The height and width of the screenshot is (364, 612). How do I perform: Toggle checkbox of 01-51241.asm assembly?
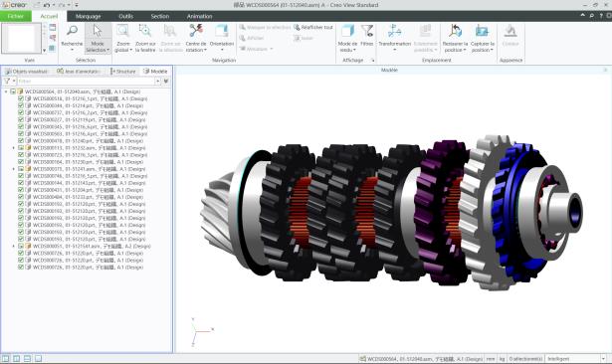[x=21, y=169]
